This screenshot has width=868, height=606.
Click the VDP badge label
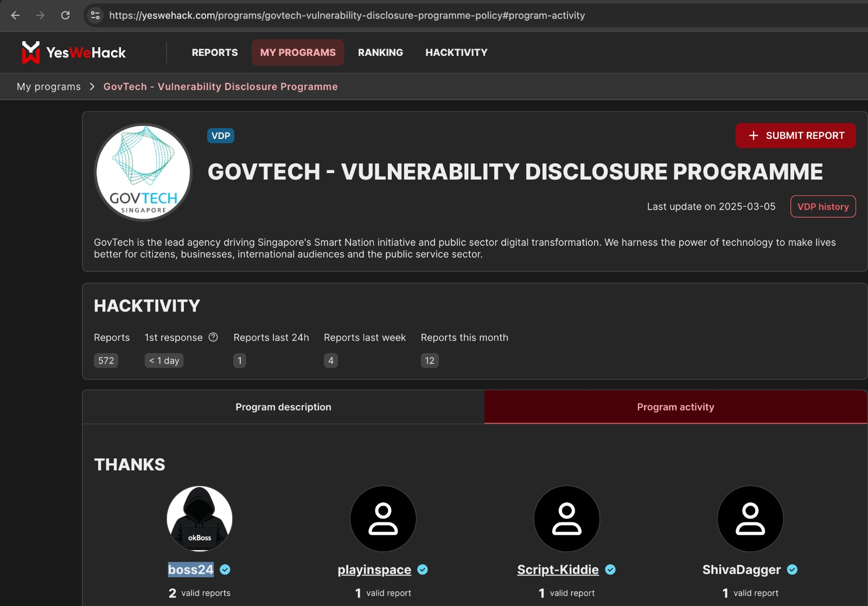pos(221,136)
